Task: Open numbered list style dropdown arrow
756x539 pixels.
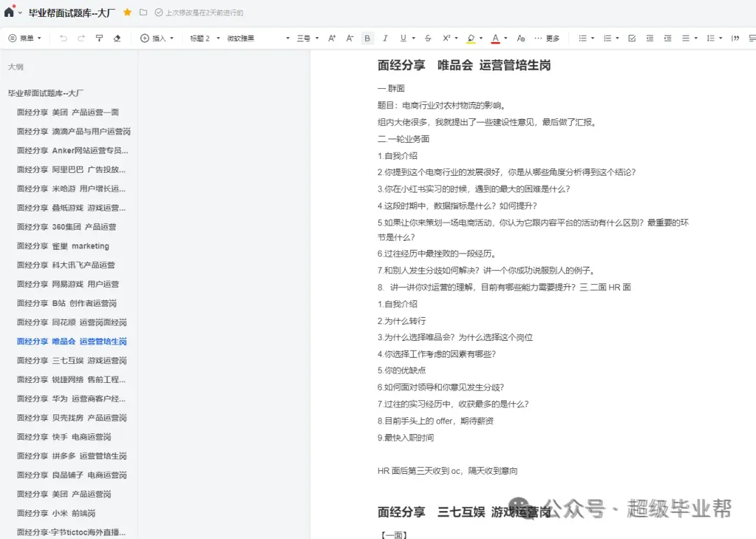Action: tap(617, 38)
